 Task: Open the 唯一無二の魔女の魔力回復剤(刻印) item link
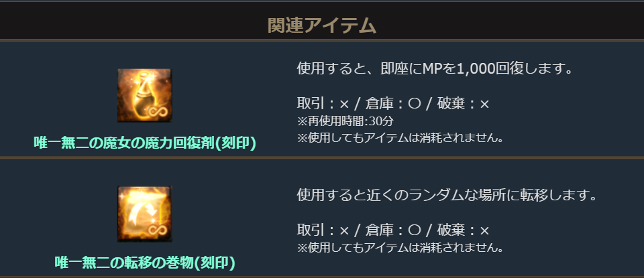(145, 143)
